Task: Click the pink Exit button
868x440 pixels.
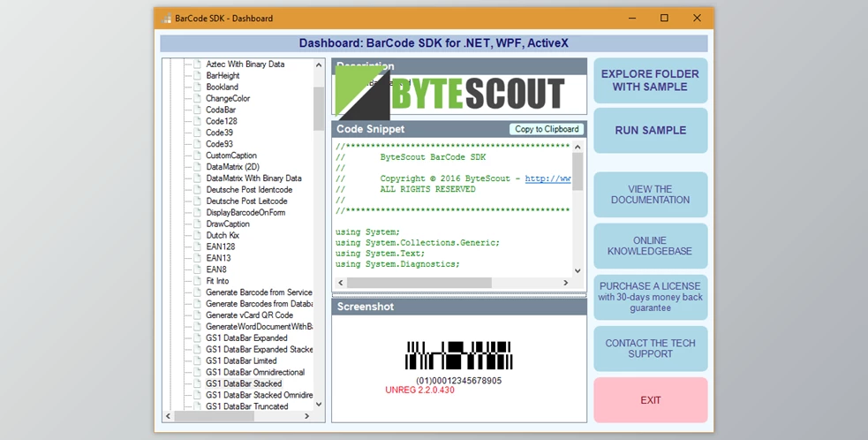Action: tap(651, 400)
